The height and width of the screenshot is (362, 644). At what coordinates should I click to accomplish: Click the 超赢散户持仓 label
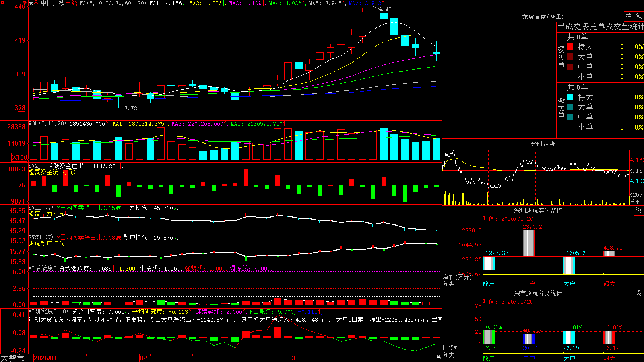click(x=46, y=244)
